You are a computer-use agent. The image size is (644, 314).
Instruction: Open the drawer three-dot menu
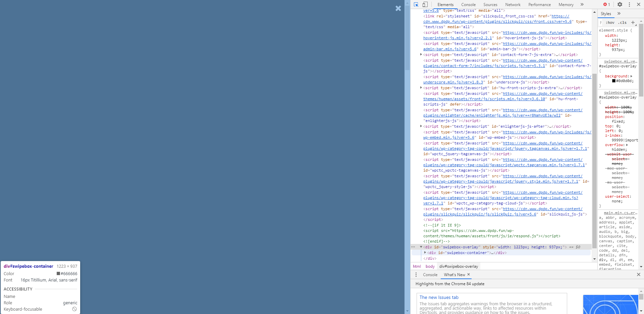[416, 274]
